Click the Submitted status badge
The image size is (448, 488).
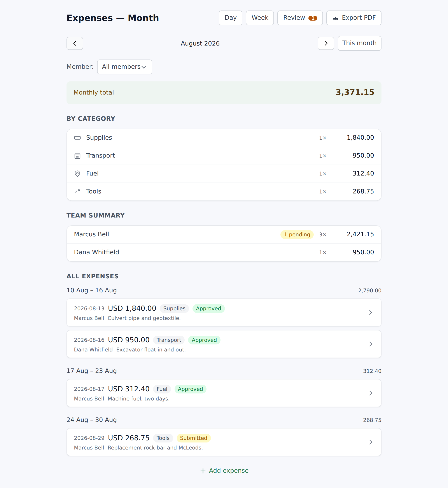coord(193,438)
